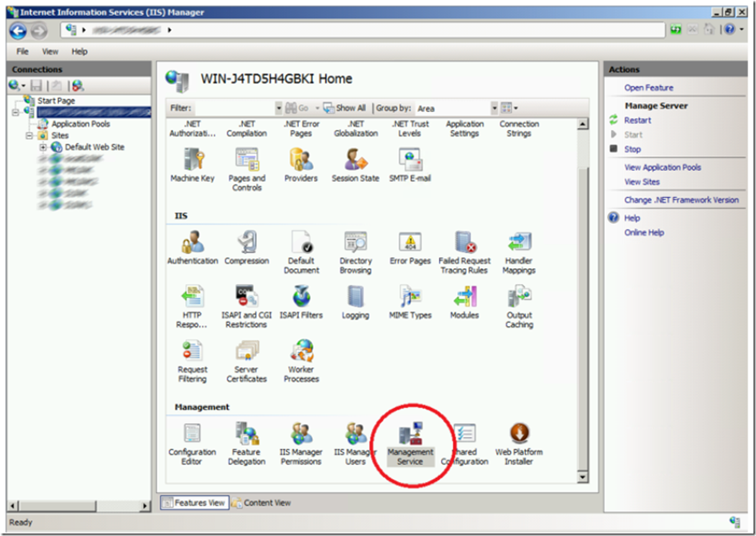The width and height of the screenshot is (756, 536).
Task: Open the view mode dropdown
Action: [510, 108]
